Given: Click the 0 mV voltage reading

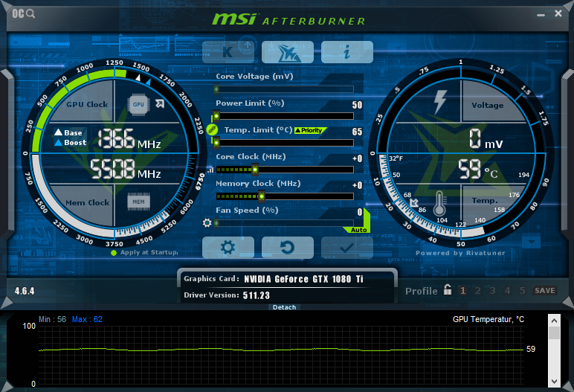Looking at the screenshot, I should pyautogui.click(x=486, y=139).
